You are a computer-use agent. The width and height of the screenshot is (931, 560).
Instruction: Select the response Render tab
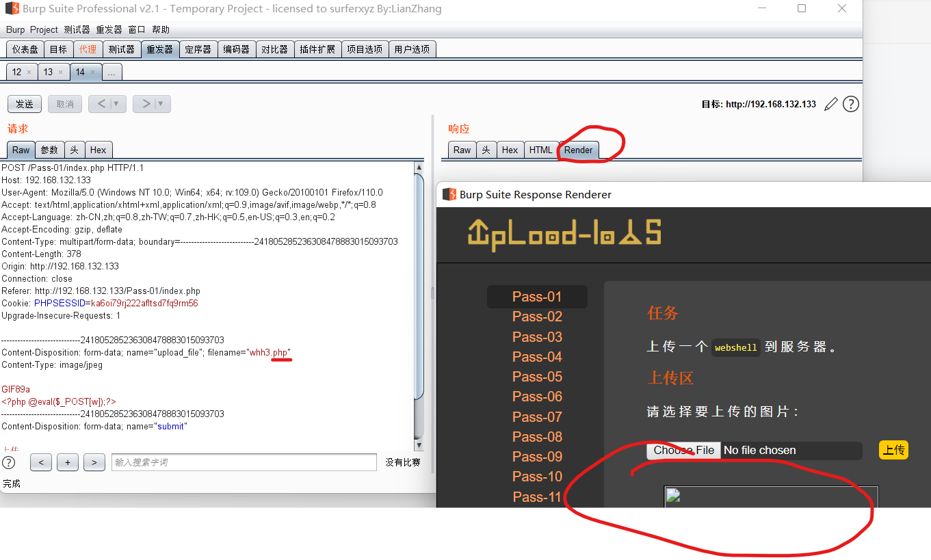pos(579,150)
